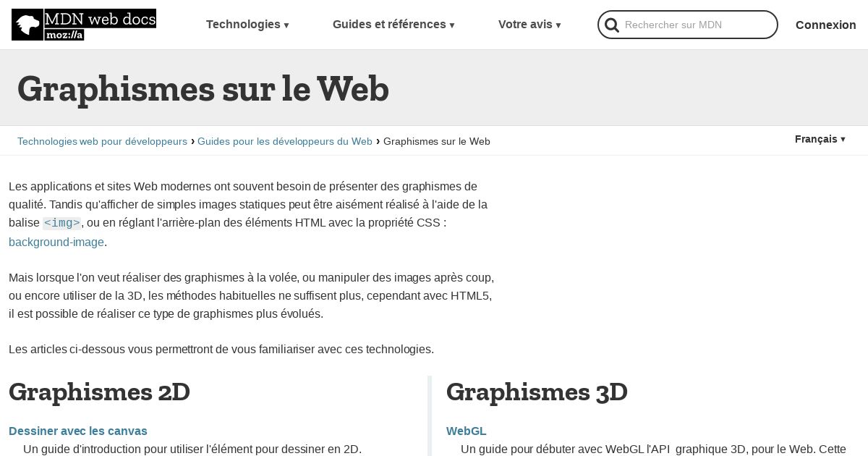The image size is (868, 456).
Task: Click the MDN web docs logo
Action: (x=84, y=25)
